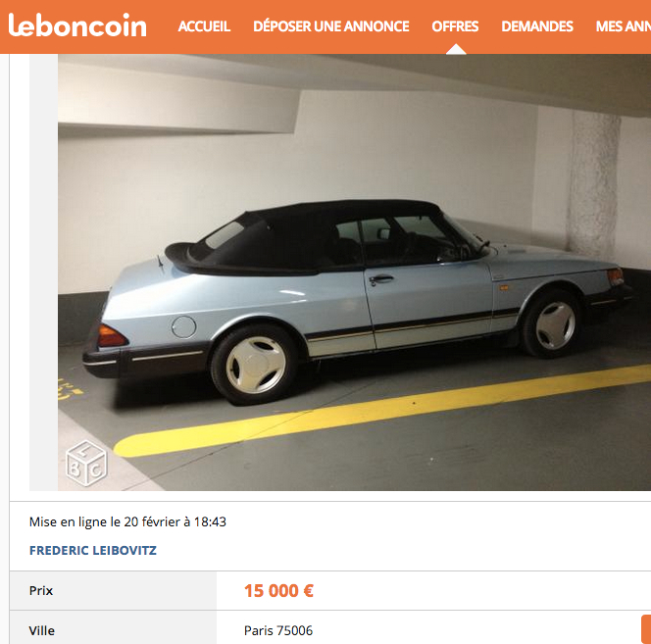Switch to the DEMANDES tab

point(537,26)
